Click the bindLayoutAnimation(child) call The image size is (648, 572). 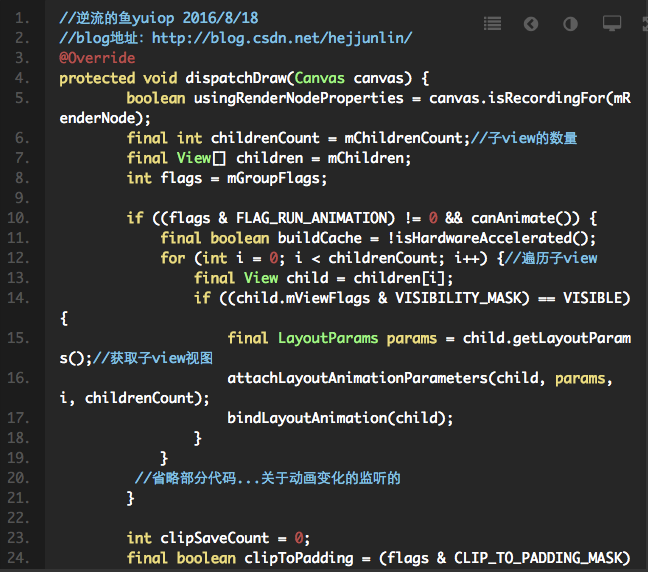click(x=340, y=418)
